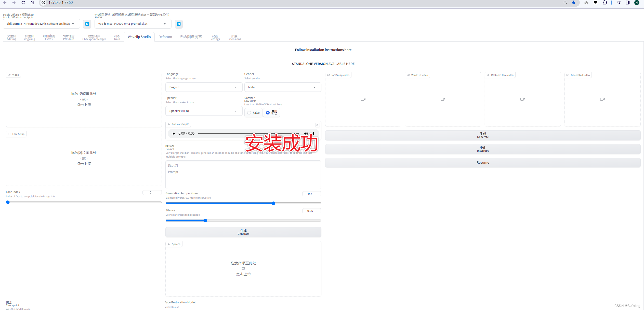Open the Deforum tab
Screen dimensions: 644x310
click(x=165, y=37)
